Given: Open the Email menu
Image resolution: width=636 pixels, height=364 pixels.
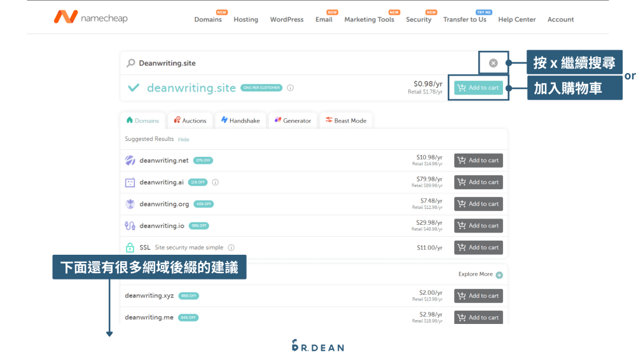Looking at the screenshot, I should click(x=324, y=20).
